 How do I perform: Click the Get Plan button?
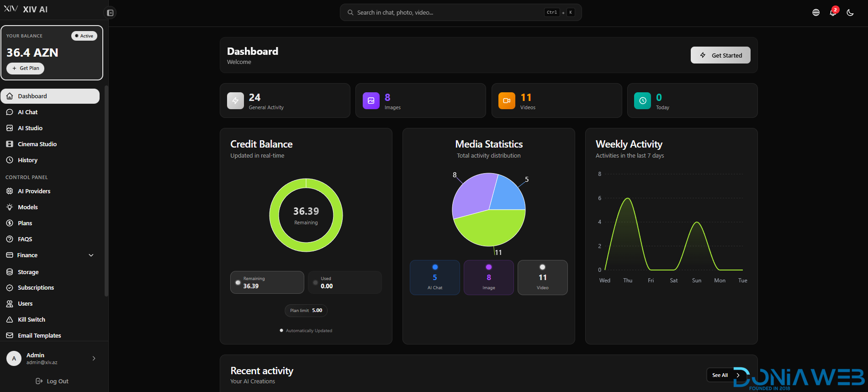(x=26, y=68)
